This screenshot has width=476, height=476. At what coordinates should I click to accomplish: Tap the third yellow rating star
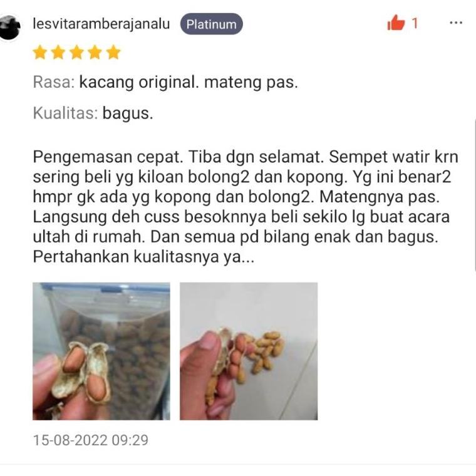coord(76,52)
